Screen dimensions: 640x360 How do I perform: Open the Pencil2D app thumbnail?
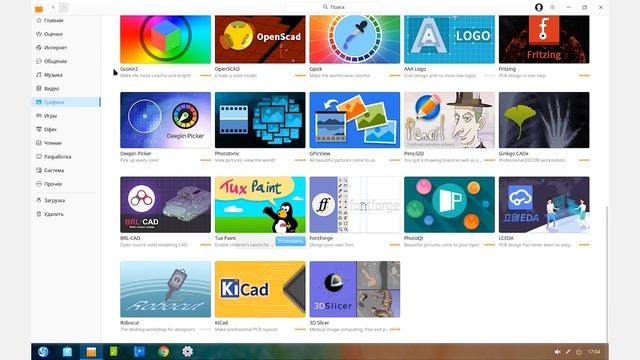pos(449,120)
